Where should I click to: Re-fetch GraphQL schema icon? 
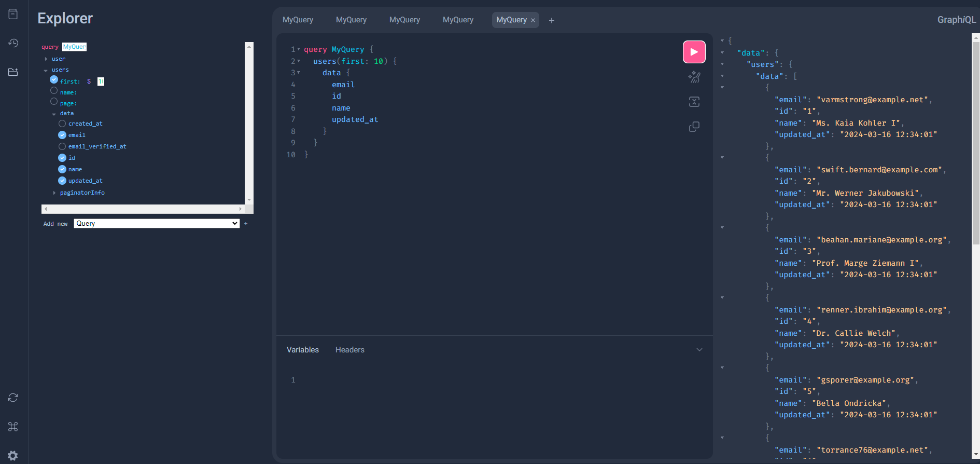pos(13,398)
